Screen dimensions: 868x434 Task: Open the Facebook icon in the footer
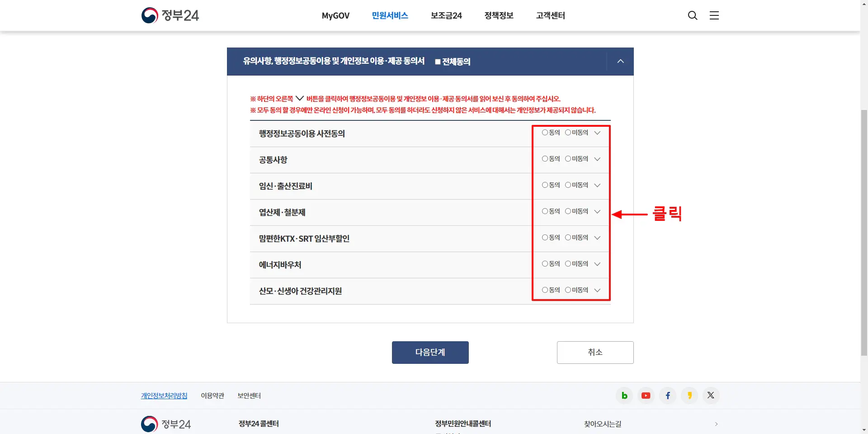coord(668,396)
